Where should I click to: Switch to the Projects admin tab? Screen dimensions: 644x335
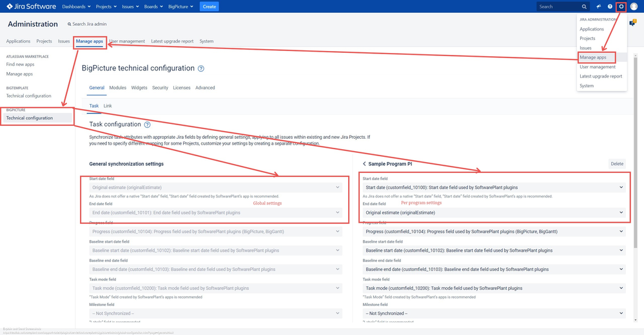[x=44, y=41]
